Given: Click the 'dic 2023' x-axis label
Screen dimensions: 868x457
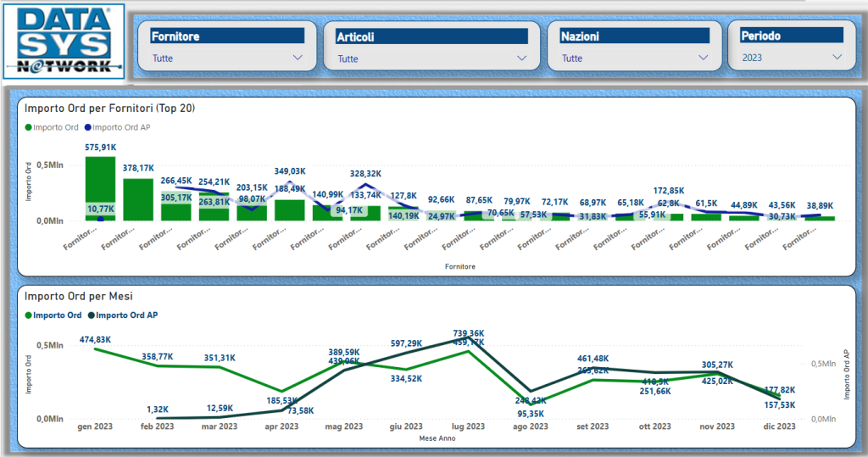Looking at the screenshot, I should coord(780,426).
